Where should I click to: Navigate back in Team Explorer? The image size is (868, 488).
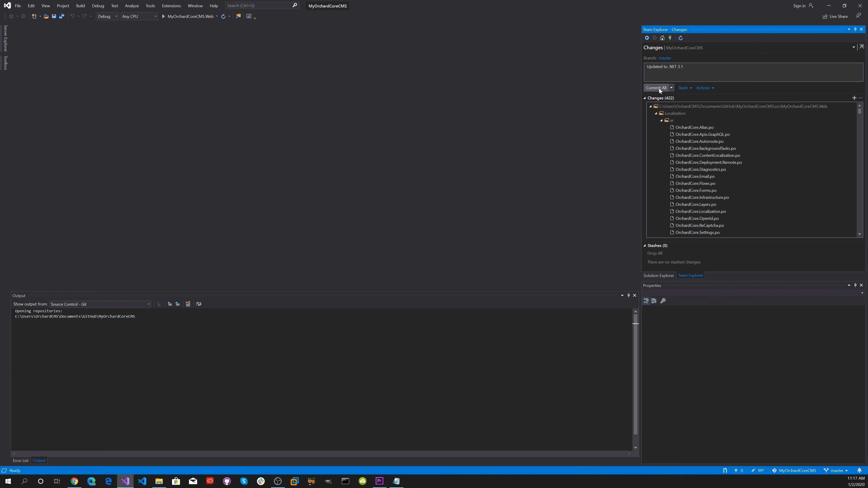(x=647, y=38)
